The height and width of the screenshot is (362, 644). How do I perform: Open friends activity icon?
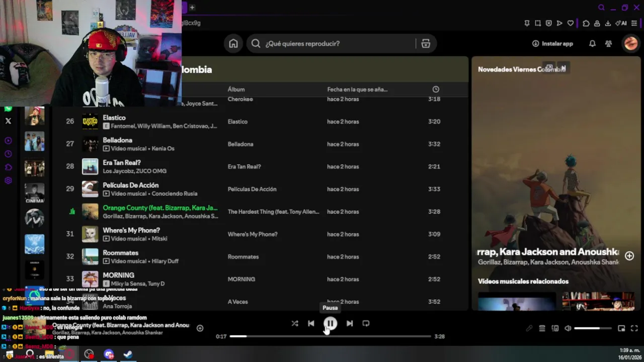tap(608, 44)
